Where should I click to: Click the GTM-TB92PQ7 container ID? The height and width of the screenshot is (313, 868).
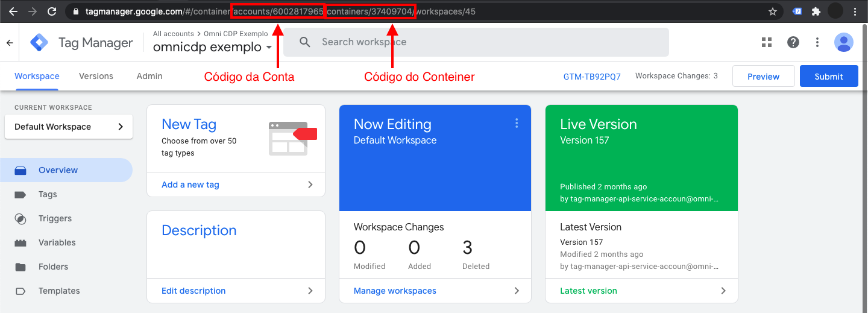(592, 77)
